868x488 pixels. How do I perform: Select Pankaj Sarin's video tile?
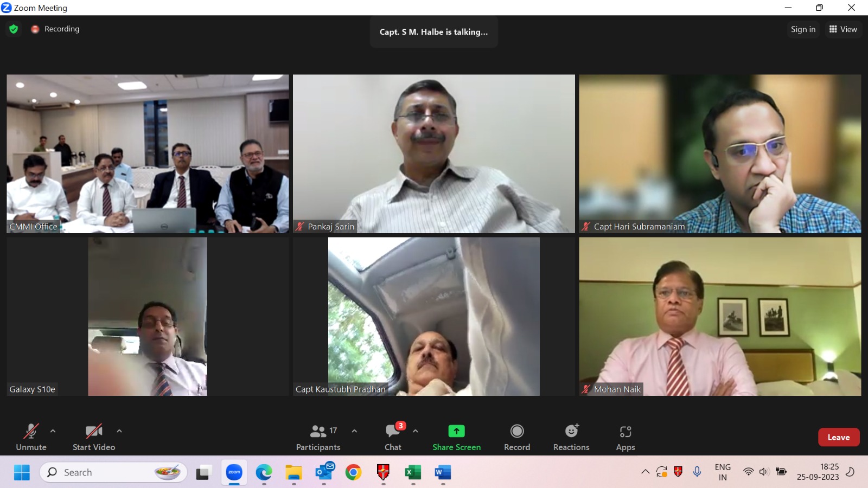(433, 153)
